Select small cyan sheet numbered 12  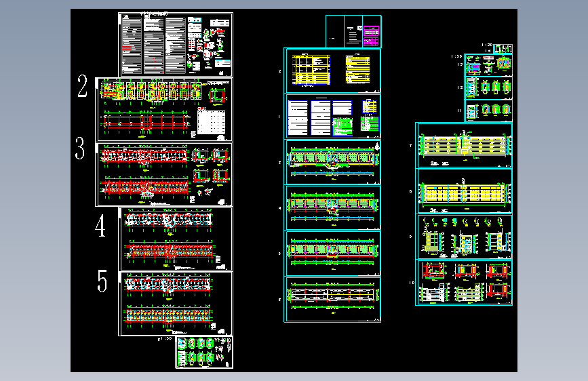[x=488, y=87]
